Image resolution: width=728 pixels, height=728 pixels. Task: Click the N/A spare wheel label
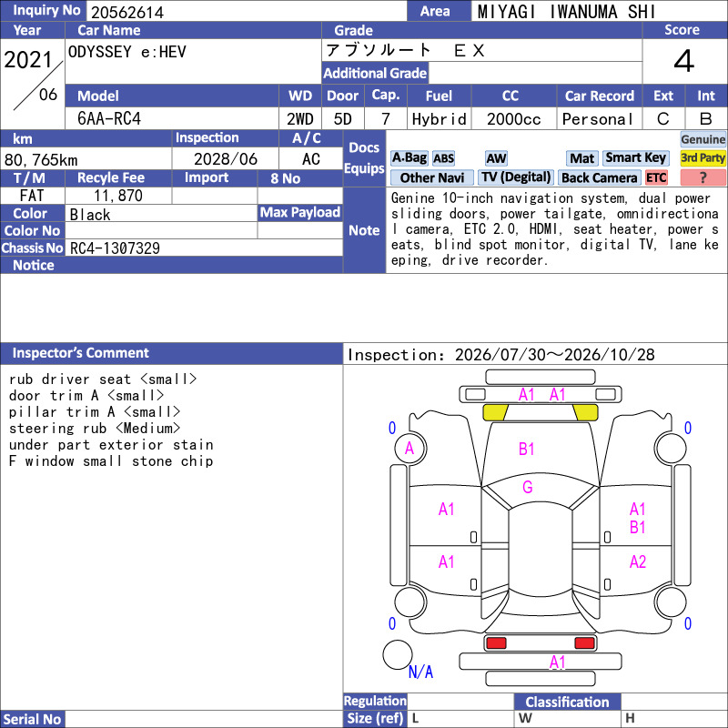tap(420, 672)
